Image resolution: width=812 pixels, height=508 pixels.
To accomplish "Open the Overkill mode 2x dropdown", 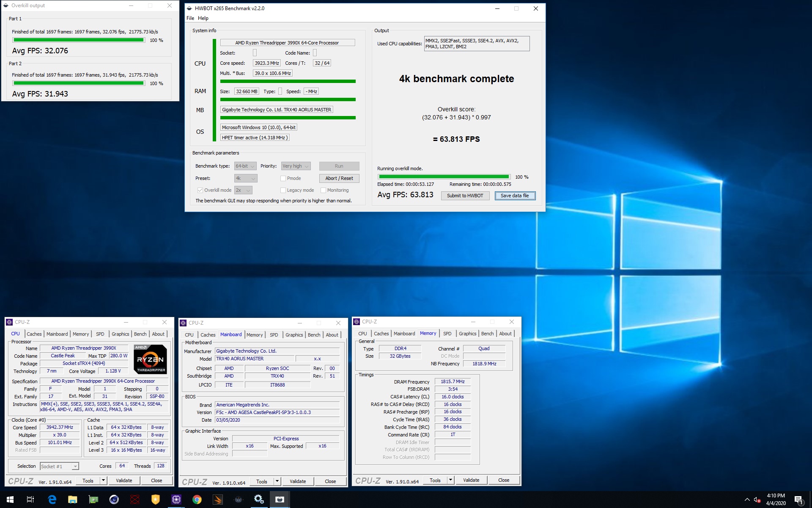I will [x=243, y=190].
